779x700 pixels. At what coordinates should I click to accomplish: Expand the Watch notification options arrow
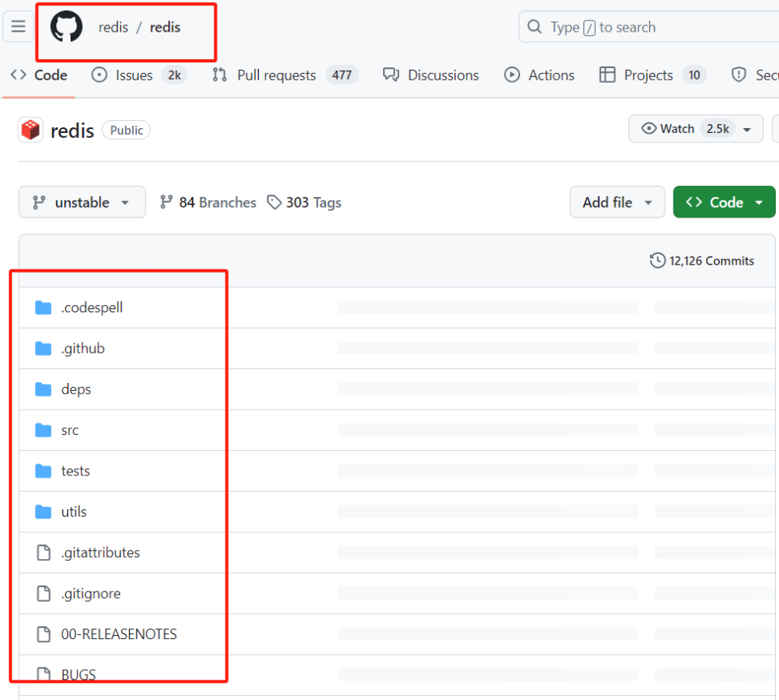tap(747, 128)
